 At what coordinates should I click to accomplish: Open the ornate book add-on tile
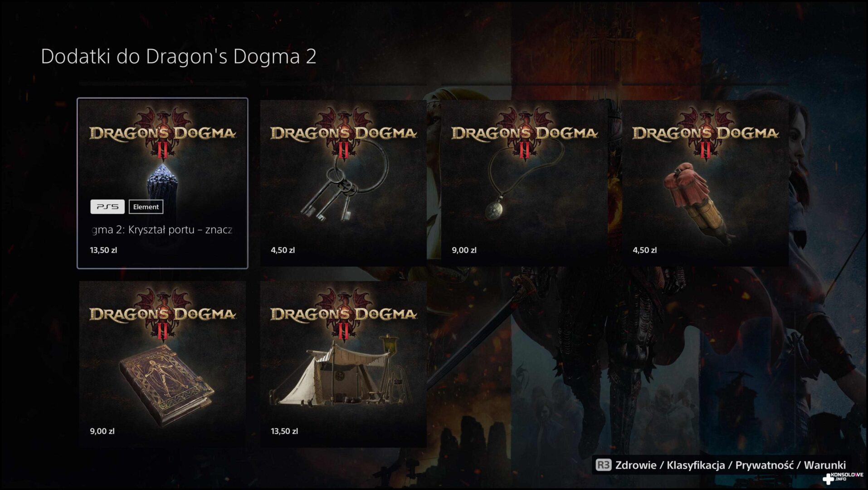point(162,364)
